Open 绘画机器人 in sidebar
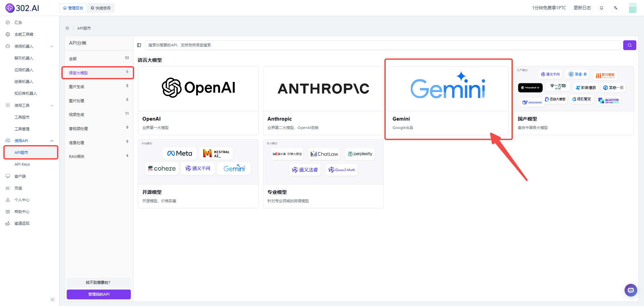 pos(24,82)
